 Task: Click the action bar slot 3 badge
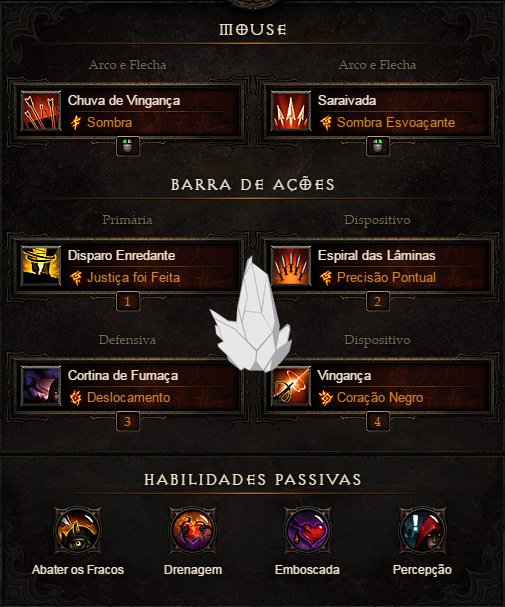(128, 422)
